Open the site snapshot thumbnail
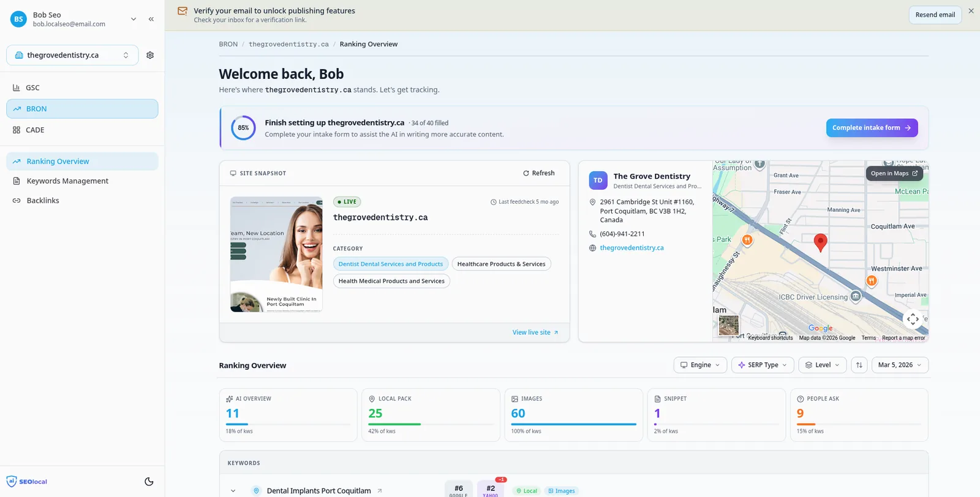980x497 pixels. 276,255
